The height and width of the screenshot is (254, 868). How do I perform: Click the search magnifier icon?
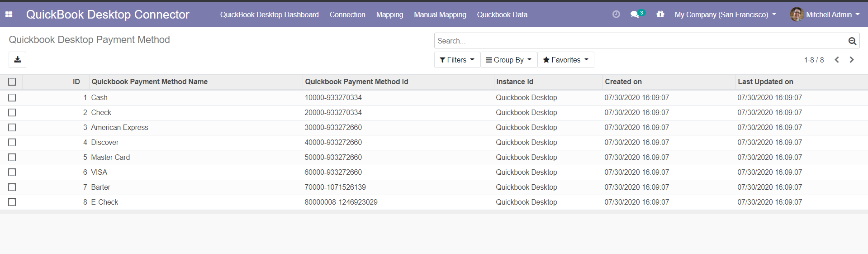(852, 41)
